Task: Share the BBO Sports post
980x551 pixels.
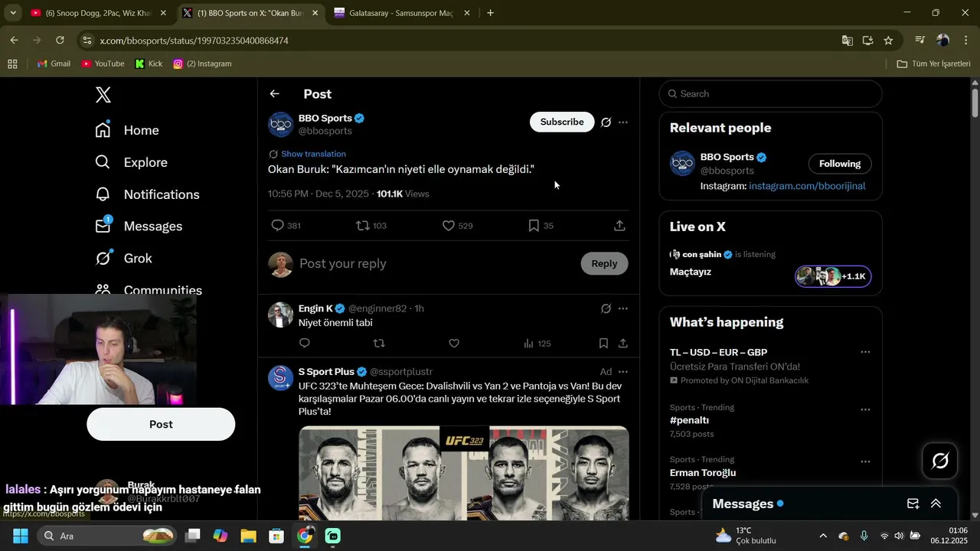Action: click(619, 226)
